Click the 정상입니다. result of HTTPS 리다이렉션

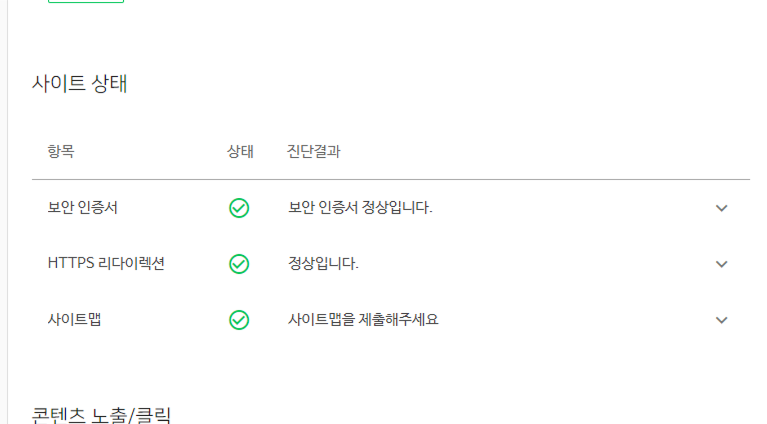(323, 263)
